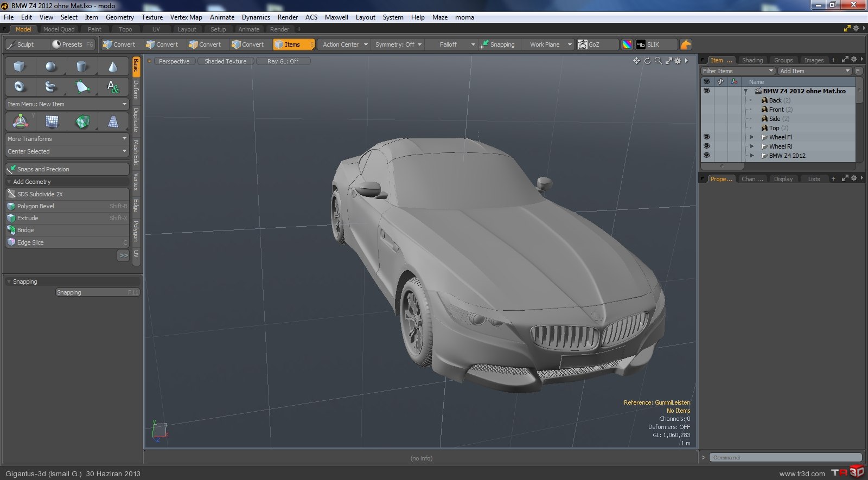Screen dimensions: 868x480
Task: Open the Symmetry: Off dropdown
Action: pyautogui.click(x=398, y=44)
